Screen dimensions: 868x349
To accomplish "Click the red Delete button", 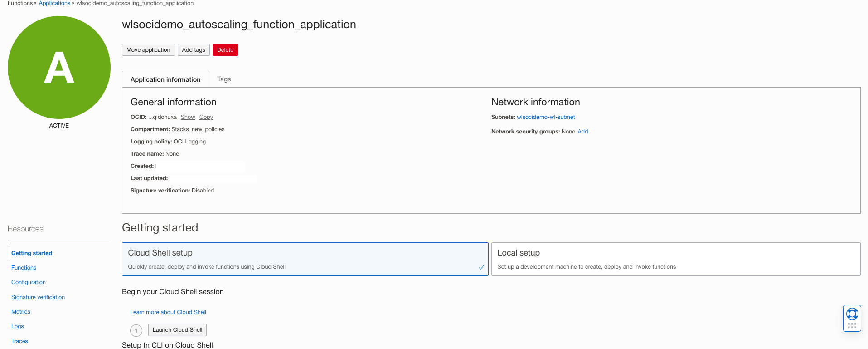I will (x=225, y=50).
